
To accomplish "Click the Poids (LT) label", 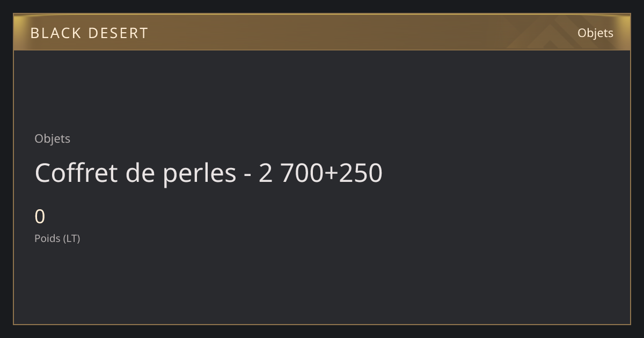I will [x=57, y=238].
